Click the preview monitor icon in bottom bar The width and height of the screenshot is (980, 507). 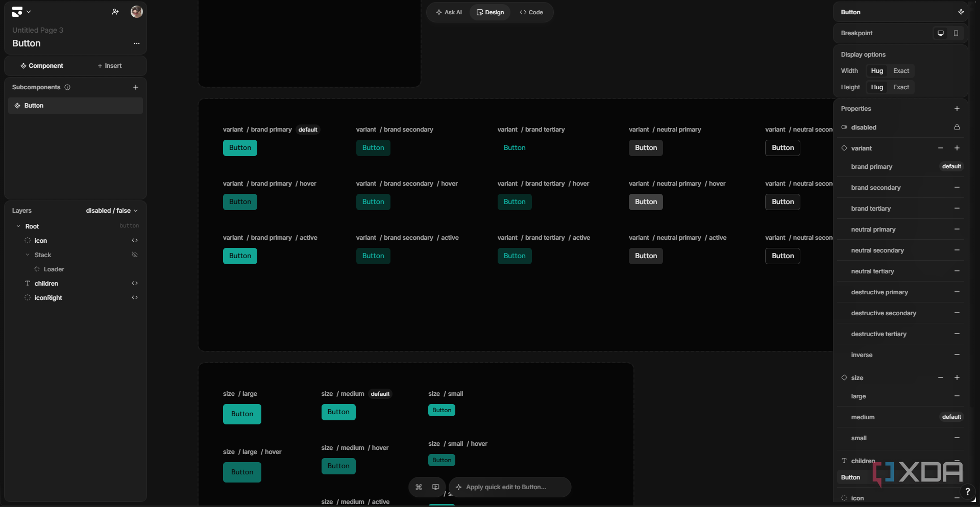pyautogui.click(x=435, y=487)
